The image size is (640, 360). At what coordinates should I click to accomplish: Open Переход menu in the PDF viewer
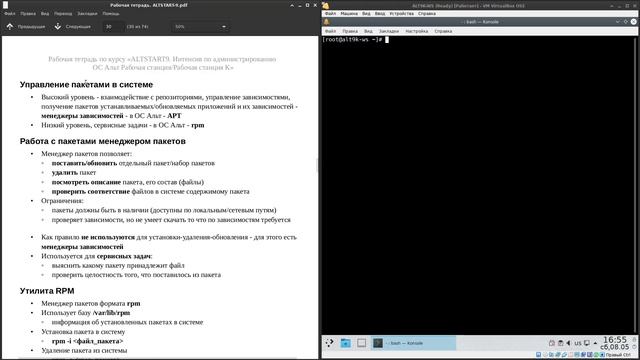63,13
